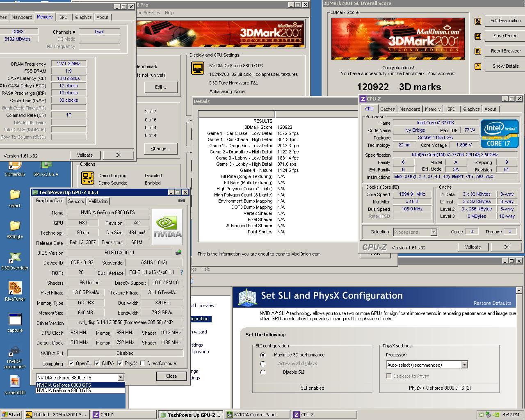Select first NVIDIA GeForce 8800 GTS list entry
Screen dimensions: 525x420
(x=80, y=385)
